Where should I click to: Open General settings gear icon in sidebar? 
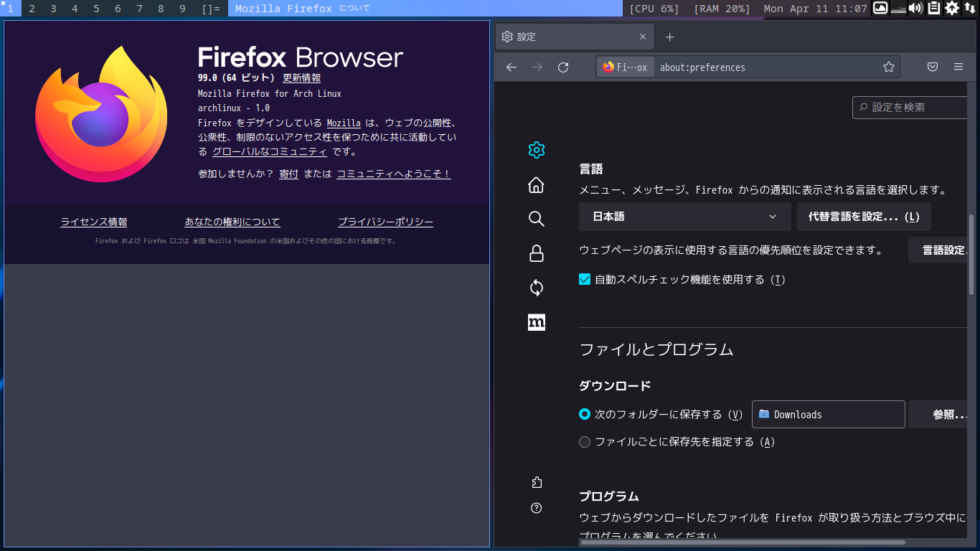tap(536, 150)
